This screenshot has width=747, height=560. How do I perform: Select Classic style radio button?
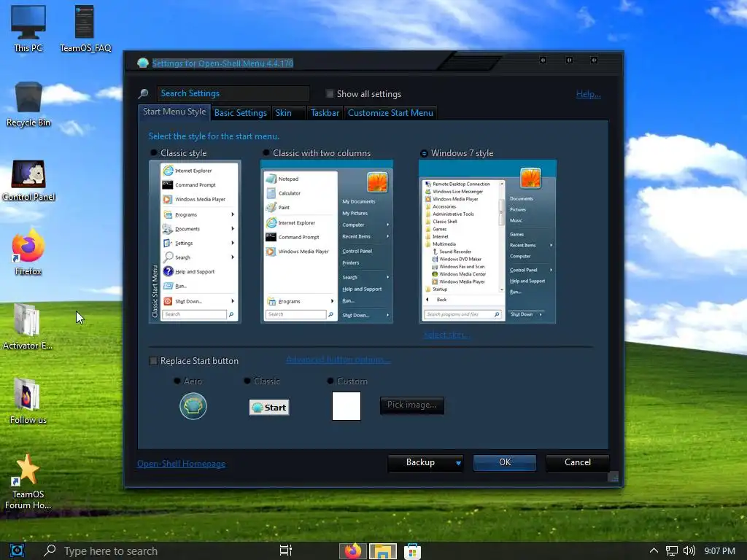click(x=153, y=153)
